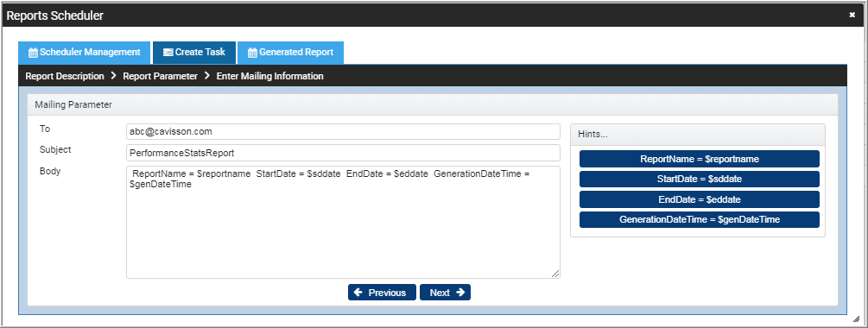The width and height of the screenshot is (868, 328).
Task: Click into the Subject input field
Action: tap(343, 153)
